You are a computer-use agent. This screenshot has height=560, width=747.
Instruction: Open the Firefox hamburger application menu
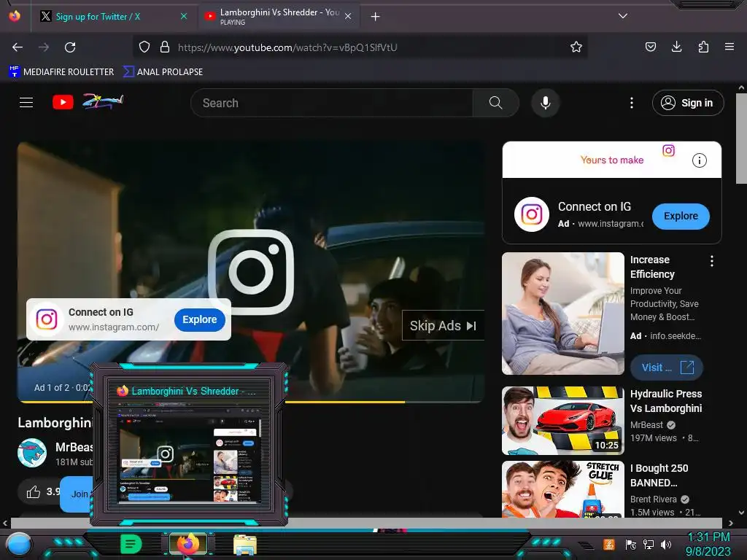(729, 47)
